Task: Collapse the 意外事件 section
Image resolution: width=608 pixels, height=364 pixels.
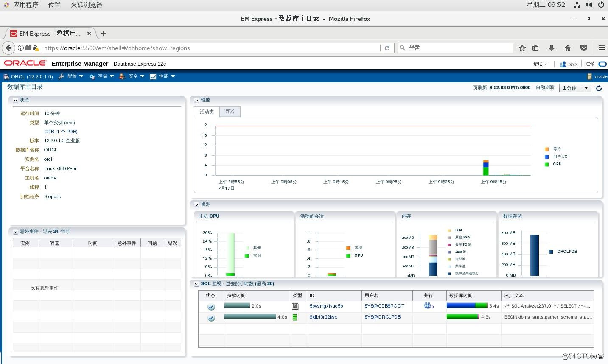Action: pos(15,232)
